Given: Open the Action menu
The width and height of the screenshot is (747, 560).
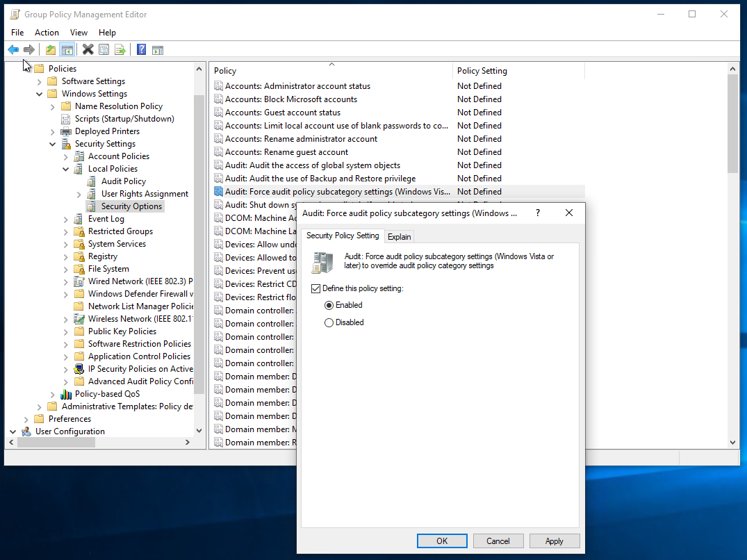Looking at the screenshot, I should tap(47, 32).
